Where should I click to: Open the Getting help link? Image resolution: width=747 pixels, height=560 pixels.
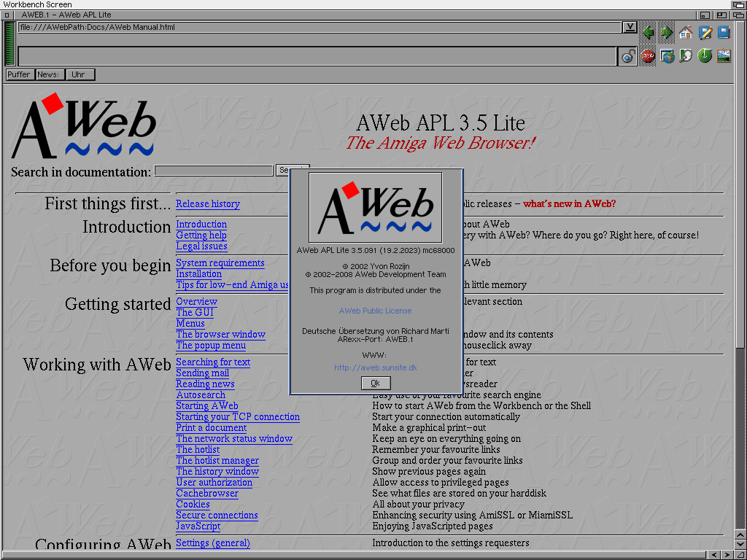click(201, 236)
